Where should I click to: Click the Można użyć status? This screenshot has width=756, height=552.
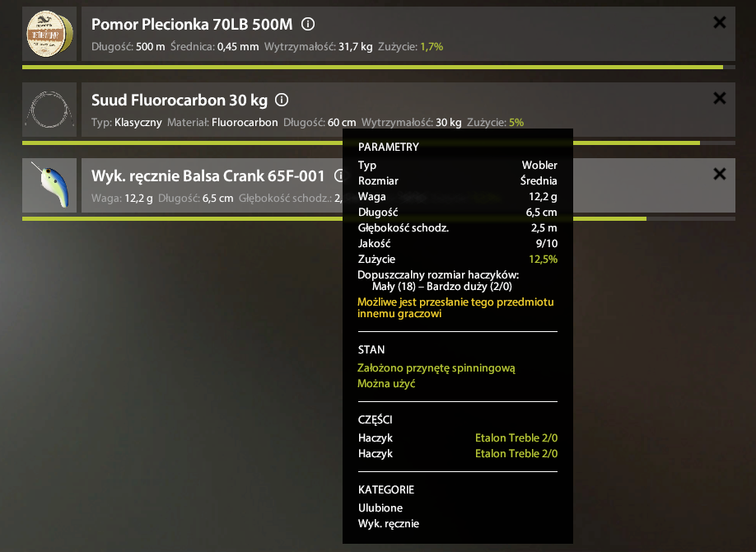click(386, 384)
